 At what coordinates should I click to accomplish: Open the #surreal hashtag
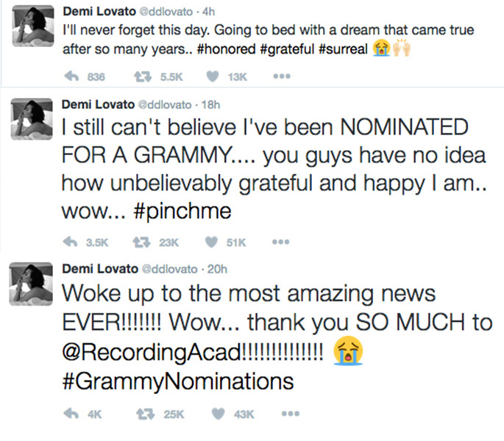pos(343,49)
